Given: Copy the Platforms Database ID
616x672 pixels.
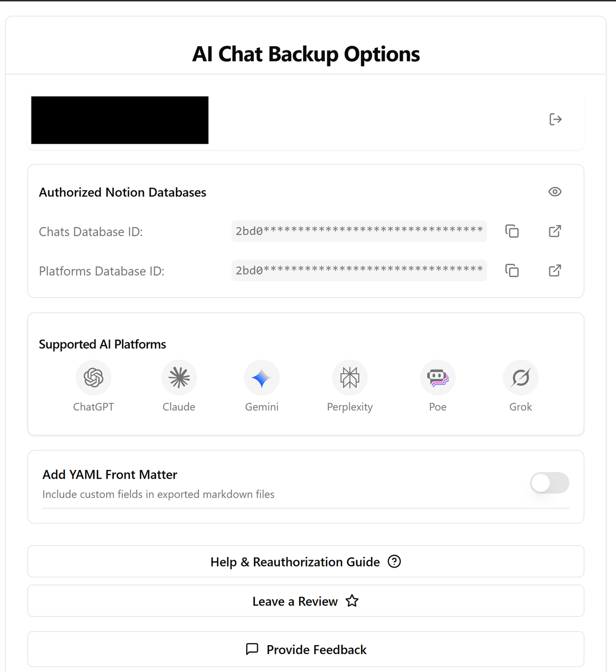Looking at the screenshot, I should pos(512,270).
